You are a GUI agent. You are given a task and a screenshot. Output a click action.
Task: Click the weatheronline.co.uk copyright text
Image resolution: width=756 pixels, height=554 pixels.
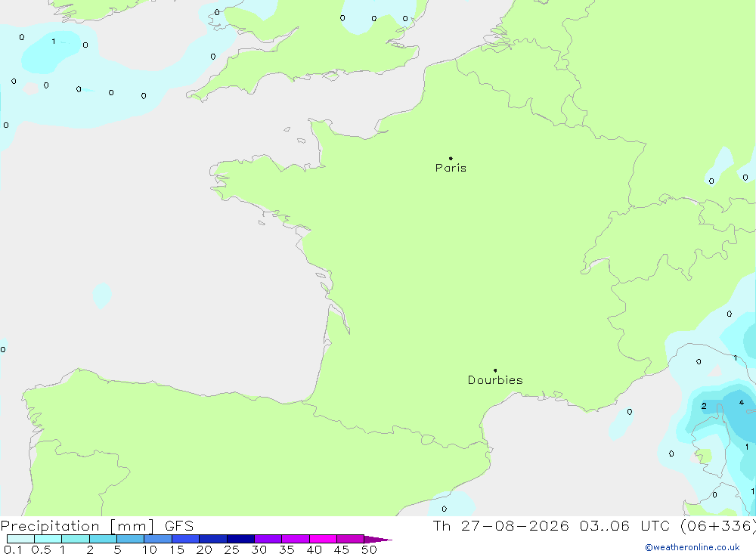pos(692,547)
